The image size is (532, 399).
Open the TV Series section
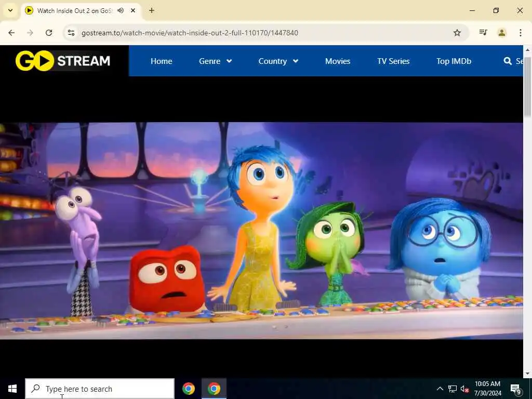click(393, 61)
